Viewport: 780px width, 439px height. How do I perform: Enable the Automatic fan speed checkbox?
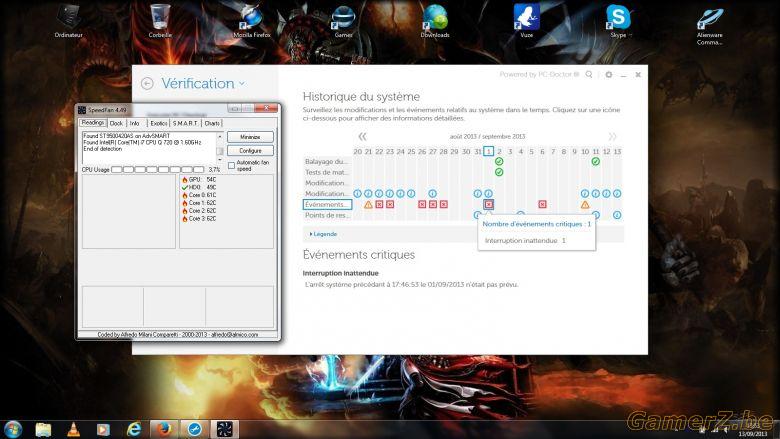(231, 166)
